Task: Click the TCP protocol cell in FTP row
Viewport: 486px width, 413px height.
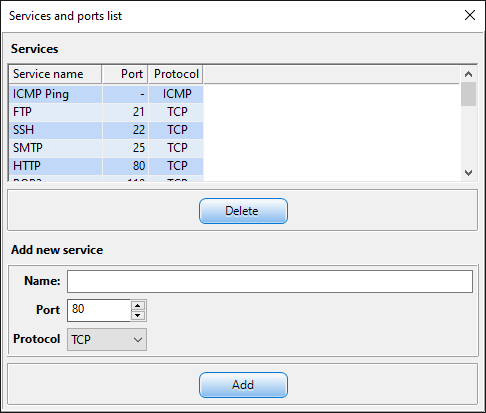Action: (x=176, y=112)
